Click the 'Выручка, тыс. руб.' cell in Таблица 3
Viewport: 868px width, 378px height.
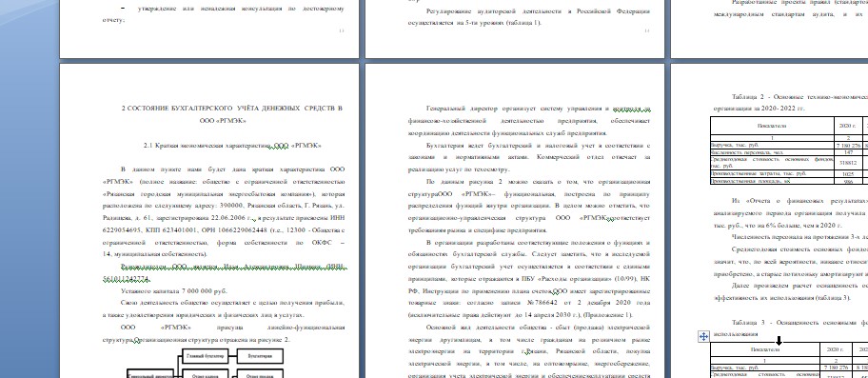(x=764, y=367)
